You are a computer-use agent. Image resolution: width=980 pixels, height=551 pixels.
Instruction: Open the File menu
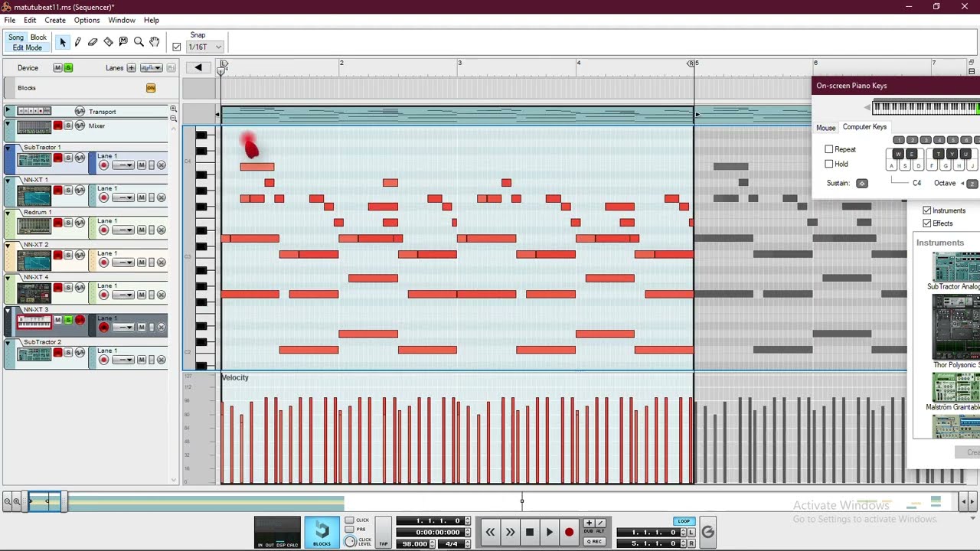pos(10,20)
